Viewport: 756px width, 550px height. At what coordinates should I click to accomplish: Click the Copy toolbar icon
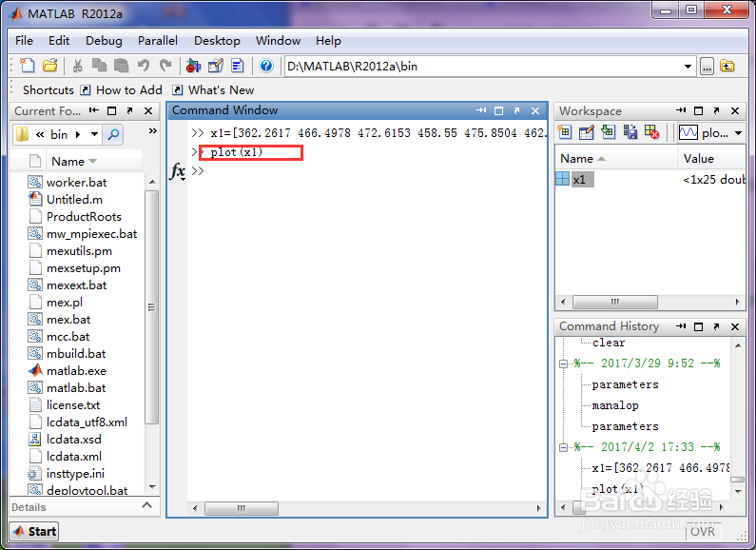[x=99, y=66]
